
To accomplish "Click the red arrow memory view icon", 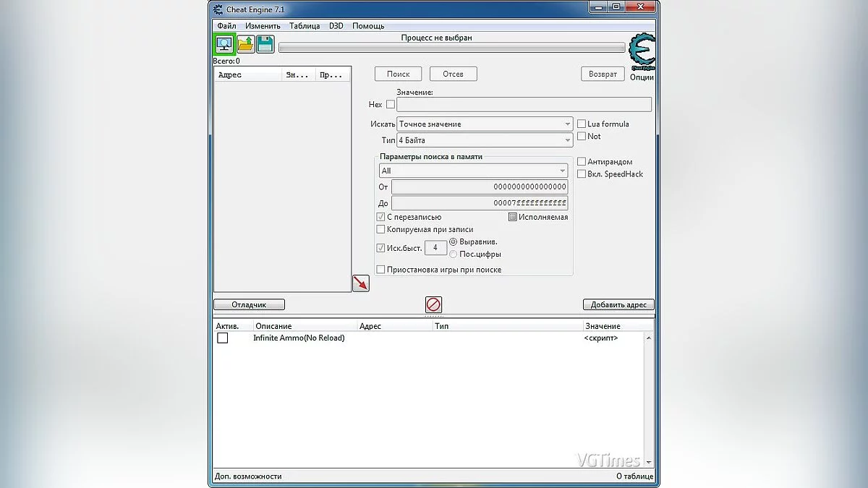I will coord(360,283).
